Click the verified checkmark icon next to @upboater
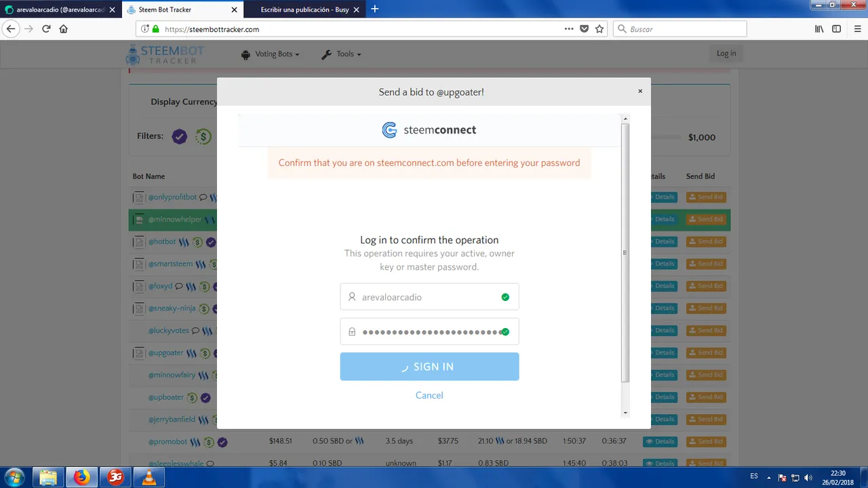Screen dimensions: 868x488 205,398
